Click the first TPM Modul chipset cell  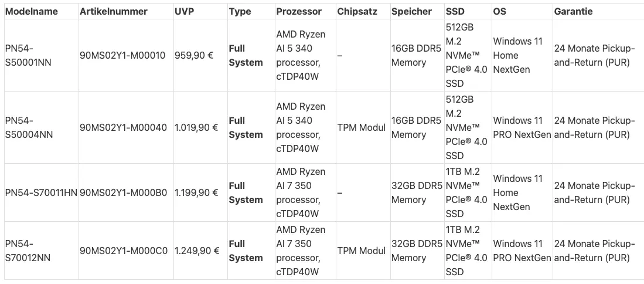pyautogui.click(x=361, y=127)
